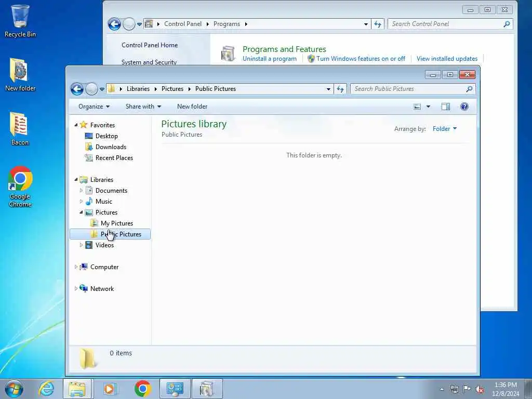The height and width of the screenshot is (399, 532).
Task: Change the view with the view icon
Action: pos(417,107)
